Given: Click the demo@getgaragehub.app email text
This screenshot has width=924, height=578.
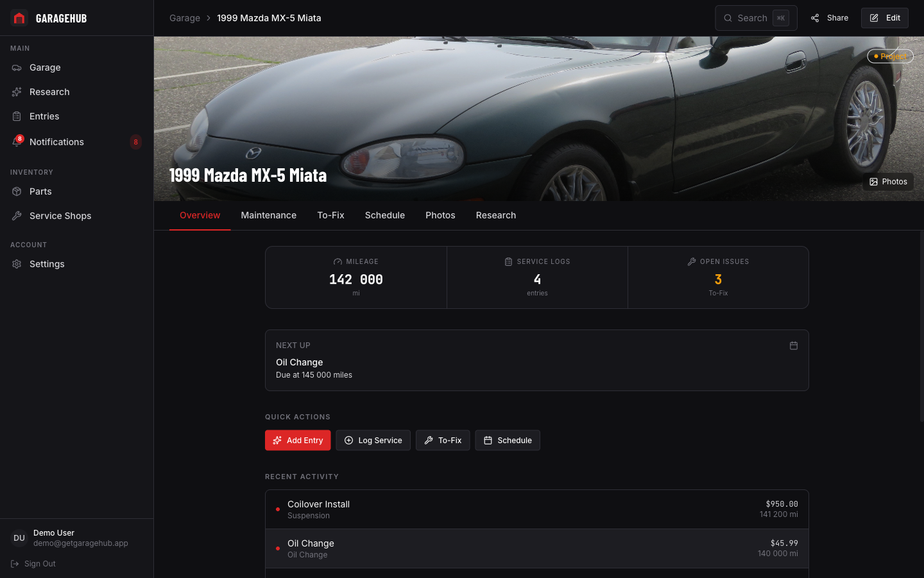Looking at the screenshot, I should click(x=81, y=543).
